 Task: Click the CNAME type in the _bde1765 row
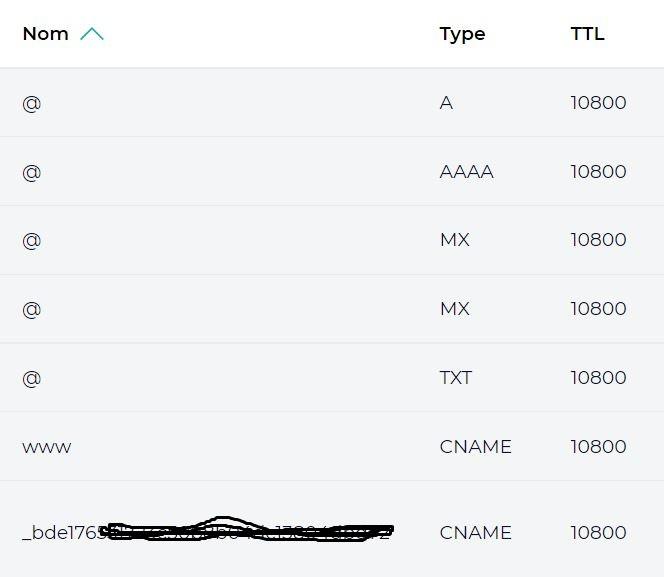(475, 533)
